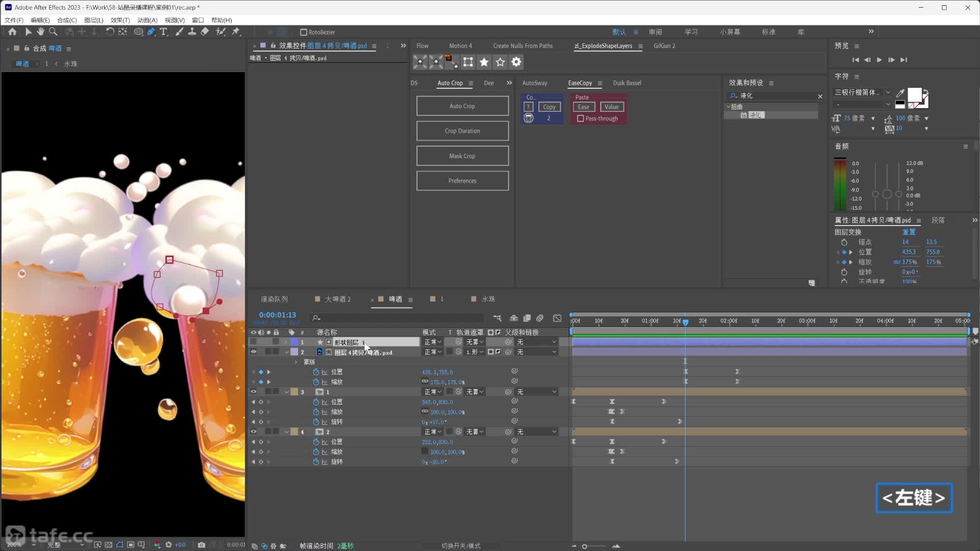The width and height of the screenshot is (980, 551).
Task: Select the Zoom magnifier tool
Action: [53, 32]
